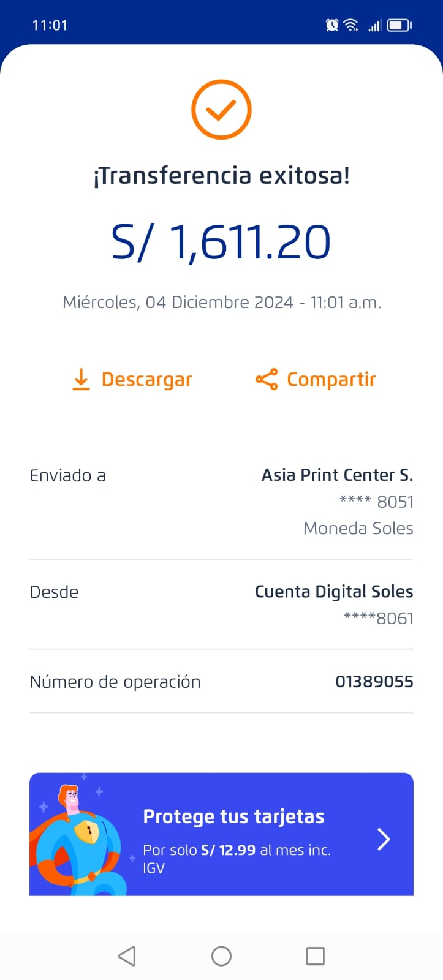Select operation number 01389055
Image resolution: width=443 pixels, height=980 pixels.
(x=374, y=682)
